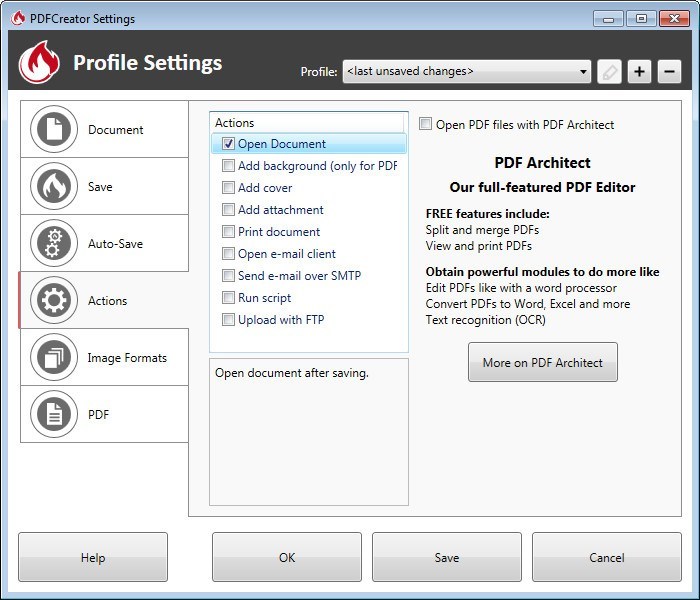Tick the Run script checkbox
The height and width of the screenshot is (600, 700).
click(x=228, y=297)
